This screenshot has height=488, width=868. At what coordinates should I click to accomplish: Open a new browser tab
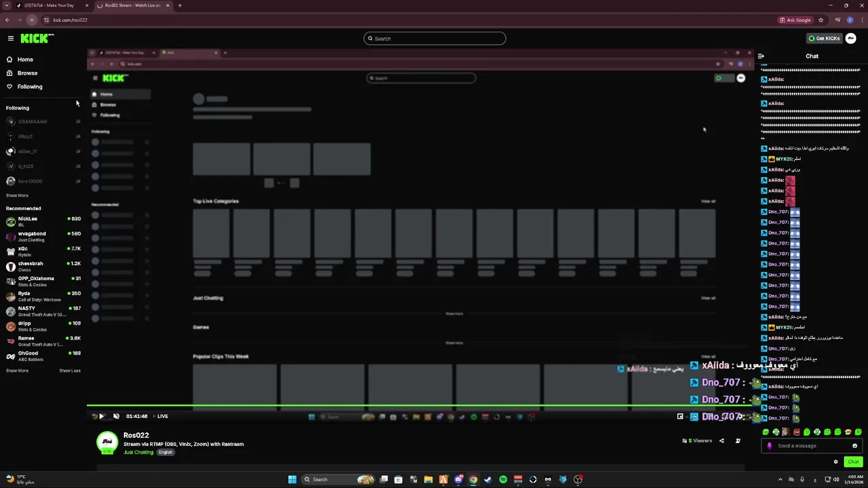click(x=180, y=5)
